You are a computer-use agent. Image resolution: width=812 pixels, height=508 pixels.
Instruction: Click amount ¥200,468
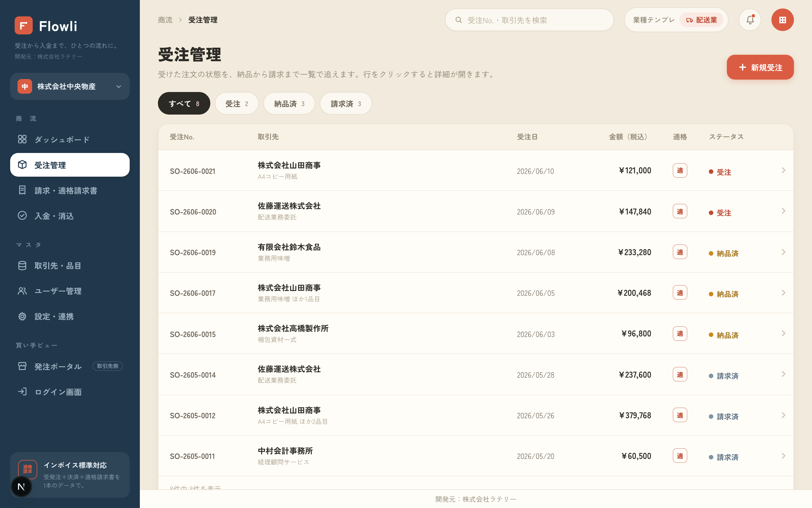(x=634, y=293)
